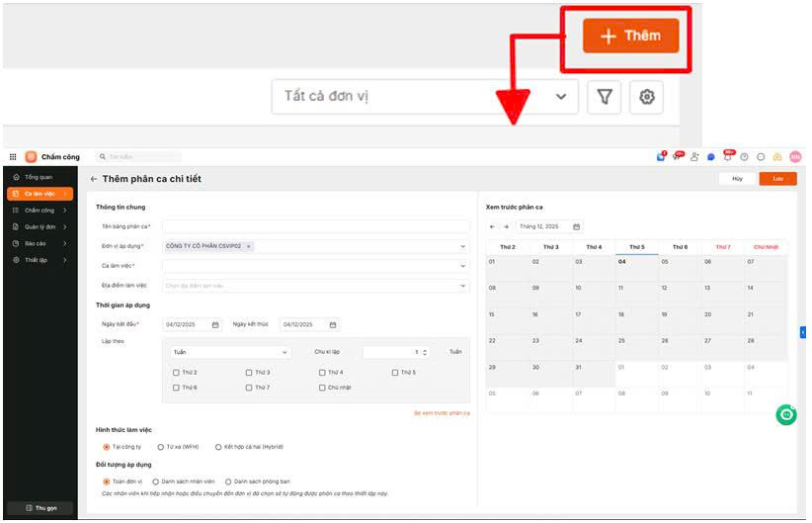
Task: Click calendar icon in Ngày kết thúc field
Action: [x=333, y=325]
